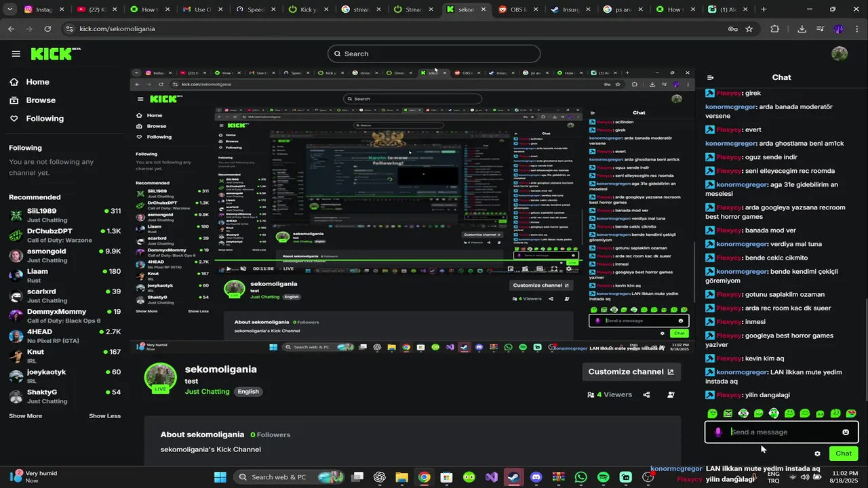Open the emoji picker smiley icon
868x488 pixels.
point(846,432)
